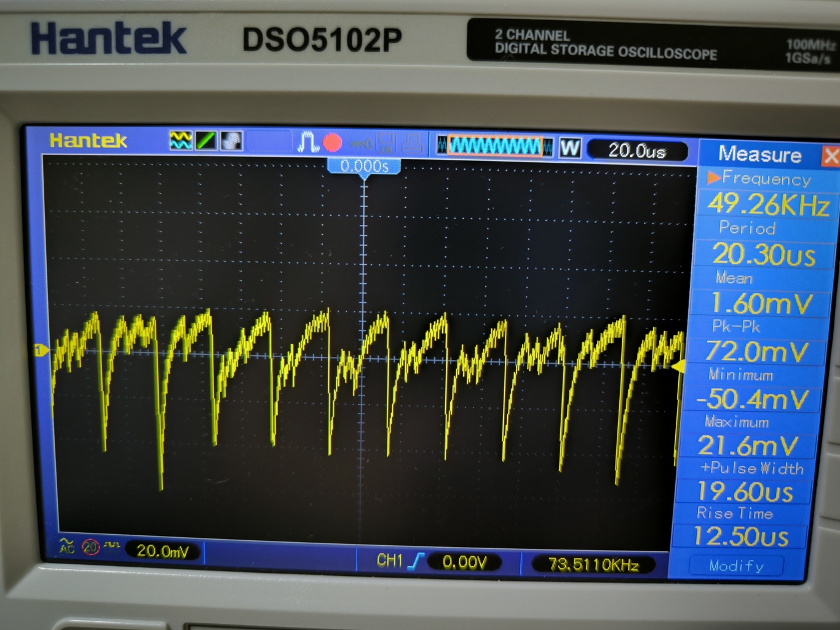This screenshot has width=840, height=630.
Task: Click the 20.0mV vertical scale readout
Action: 162,551
